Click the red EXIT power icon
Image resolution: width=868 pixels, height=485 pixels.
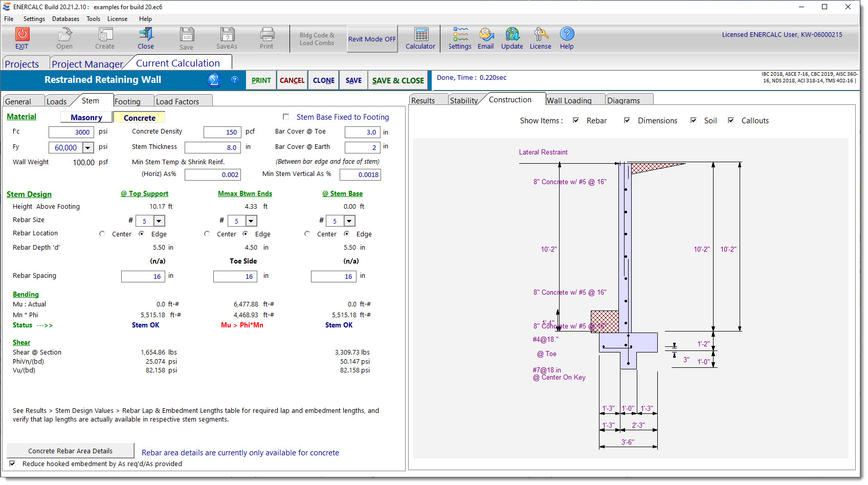(x=22, y=34)
